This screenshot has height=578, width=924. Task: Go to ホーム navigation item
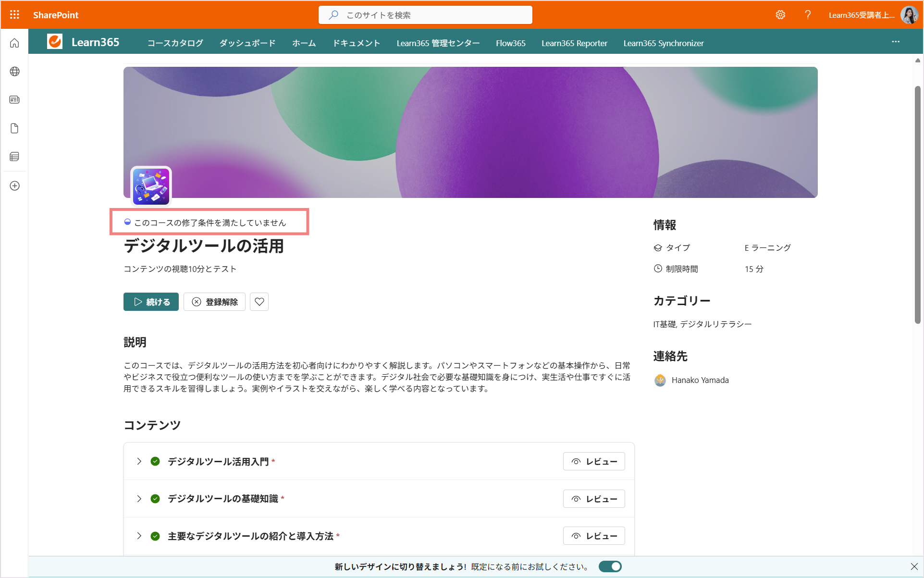[304, 43]
